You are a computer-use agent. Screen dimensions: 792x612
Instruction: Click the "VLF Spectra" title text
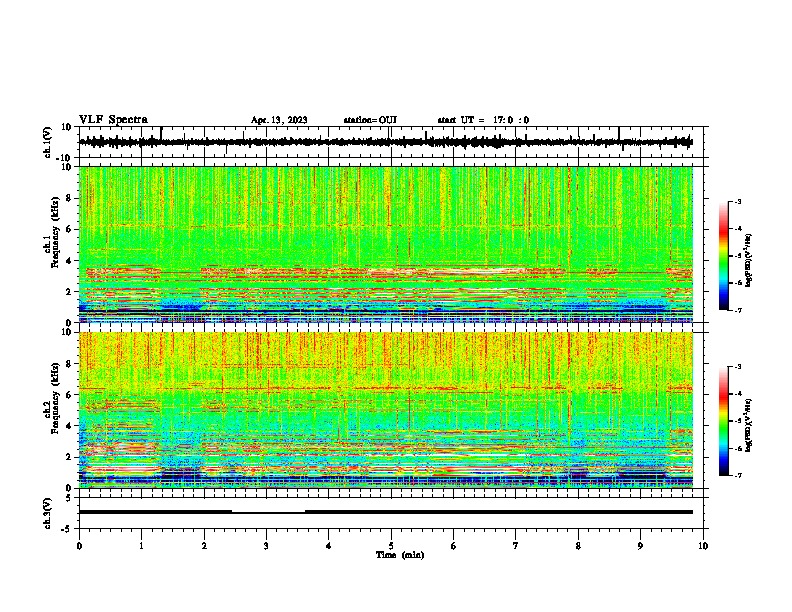[x=113, y=120]
